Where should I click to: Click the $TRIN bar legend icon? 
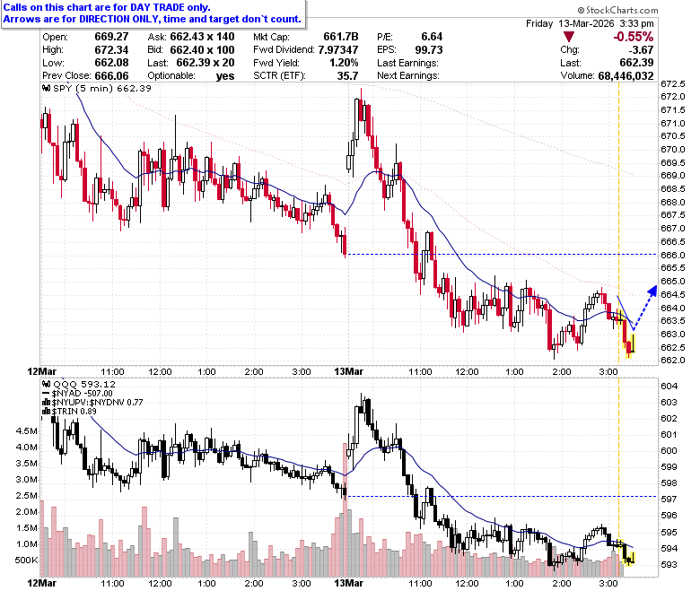(46, 412)
